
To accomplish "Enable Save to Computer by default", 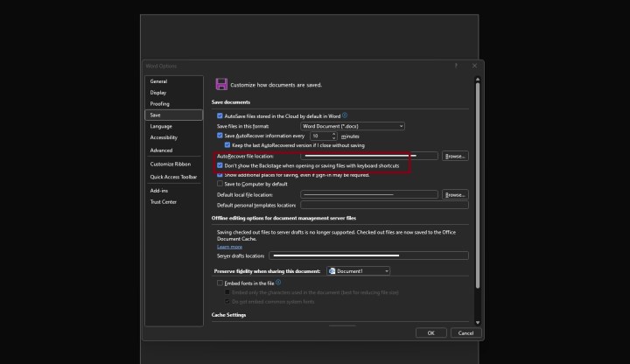I will [220, 184].
